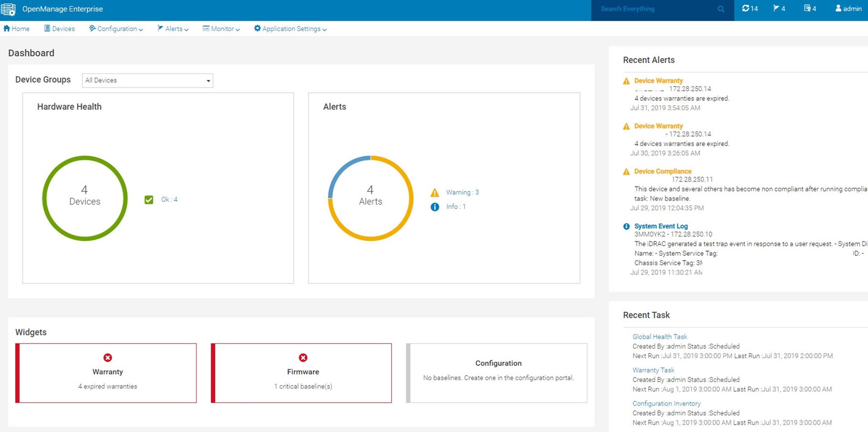Expand the Monitor menu
The height and width of the screenshot is (432, 868).
[221, 29]
